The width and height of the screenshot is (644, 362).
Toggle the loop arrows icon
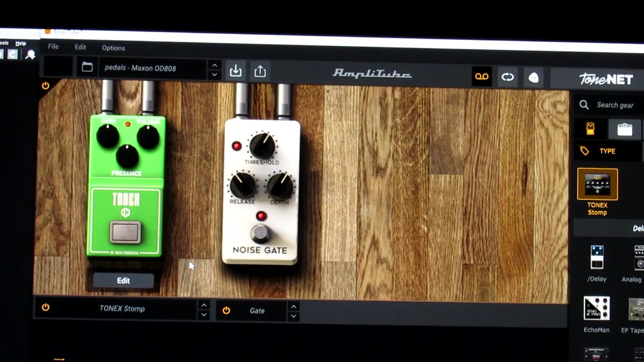[508, 77]
